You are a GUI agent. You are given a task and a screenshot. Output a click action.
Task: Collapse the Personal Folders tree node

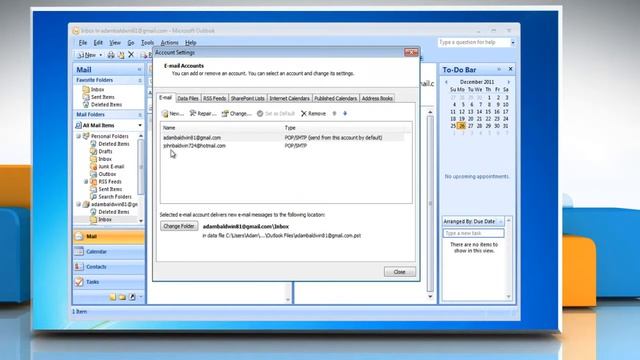tap(79, 136)
